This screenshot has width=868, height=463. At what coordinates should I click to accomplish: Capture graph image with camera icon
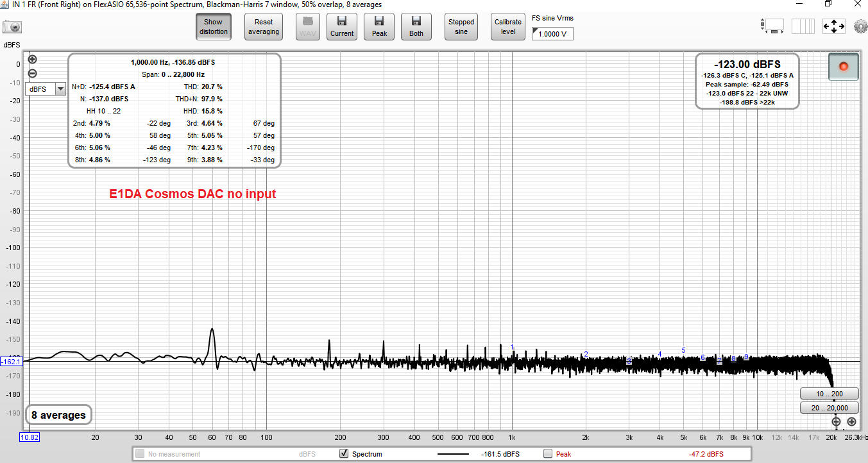pyautogui.click(x=12, y=27)
